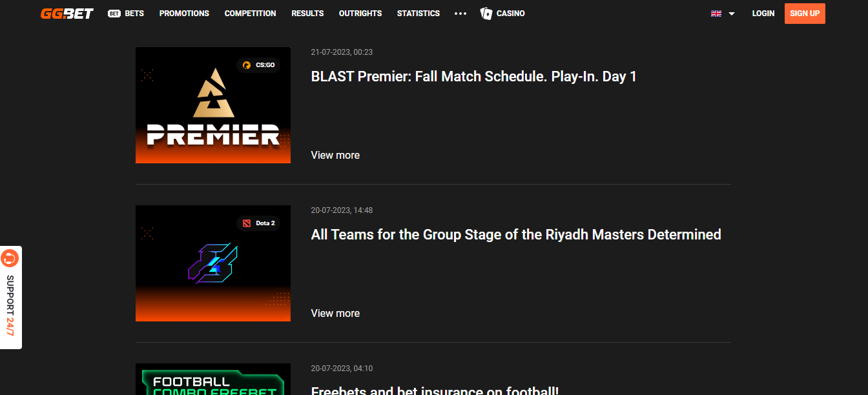Image resolution: width=868 pixels, height=395 pixels.
Task: Open the BLAST Premier article thumbnail
Action: coord(213,105)
